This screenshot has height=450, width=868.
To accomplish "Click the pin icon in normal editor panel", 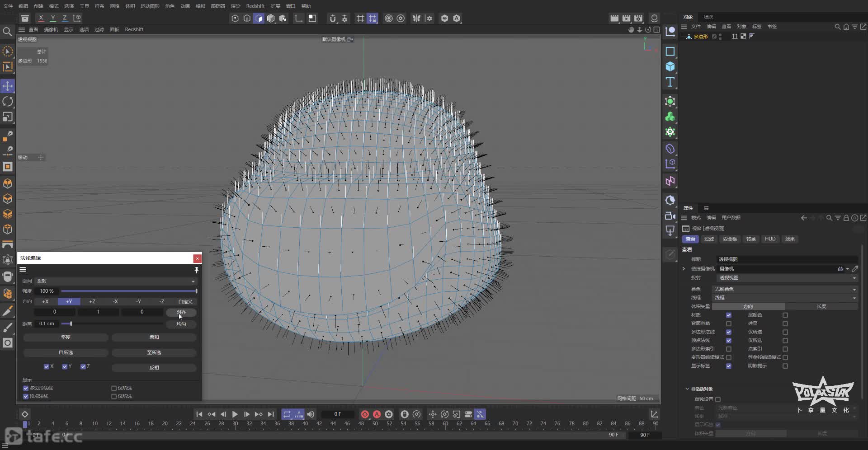I will click(x=196, y=270).
